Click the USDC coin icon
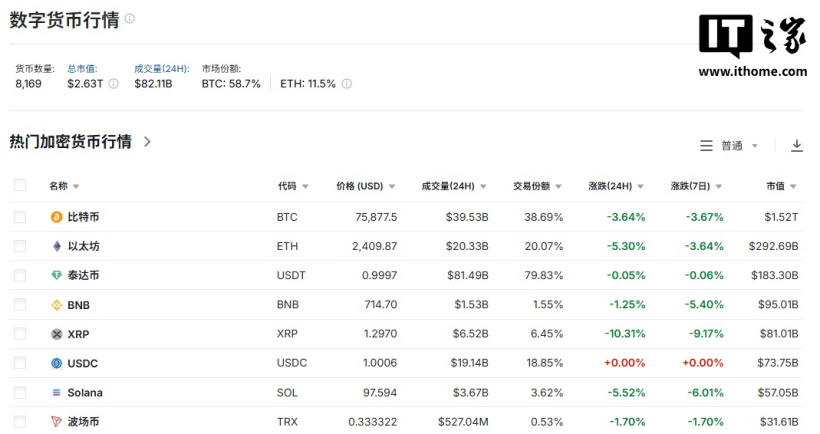The width and height of the screenshot is (820, 434). (x=56, y=363)
